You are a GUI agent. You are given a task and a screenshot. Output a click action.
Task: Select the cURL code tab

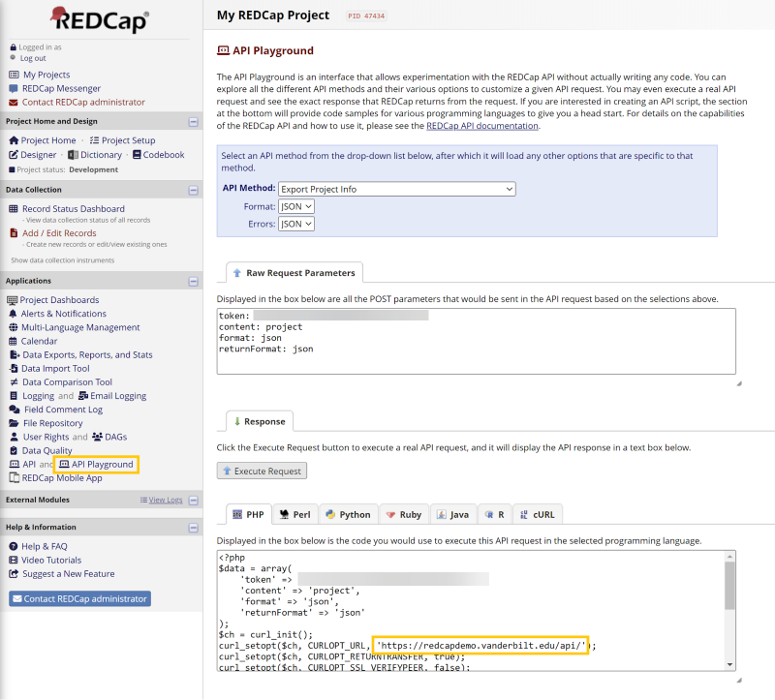(x=537, y=515)
